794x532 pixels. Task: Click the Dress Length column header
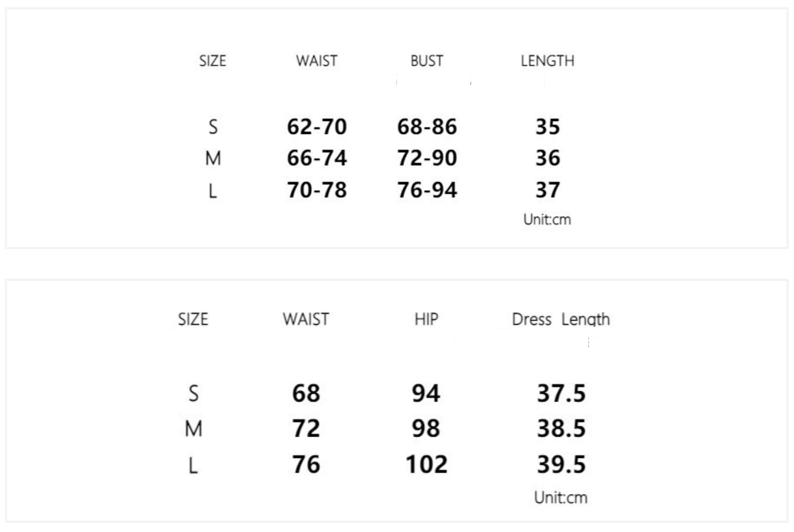(560, 319)
